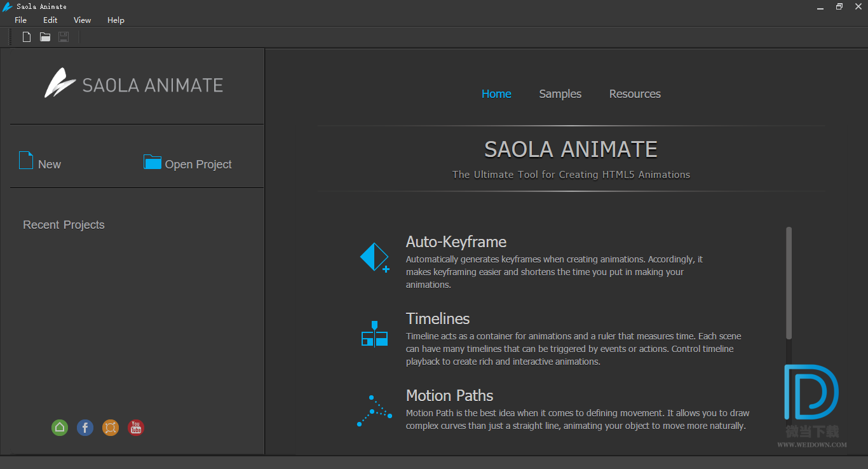Restore the window using title bar button
Screen dimensions: 868x469
[839, 6]
